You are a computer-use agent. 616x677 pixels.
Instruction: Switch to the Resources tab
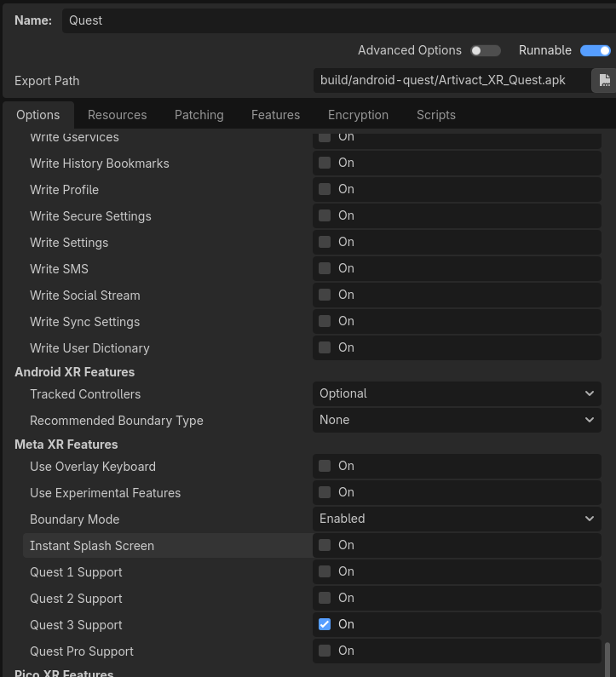[117, 115]
